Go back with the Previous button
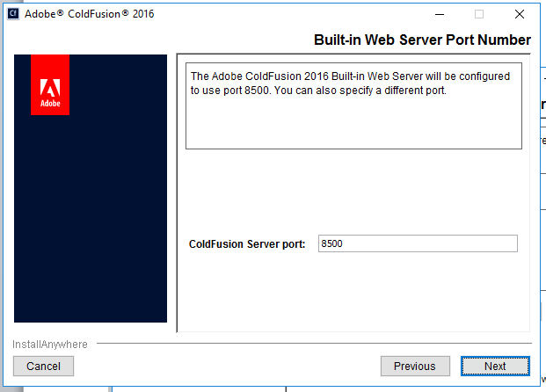546x392 pixels. tap(415, 366)
